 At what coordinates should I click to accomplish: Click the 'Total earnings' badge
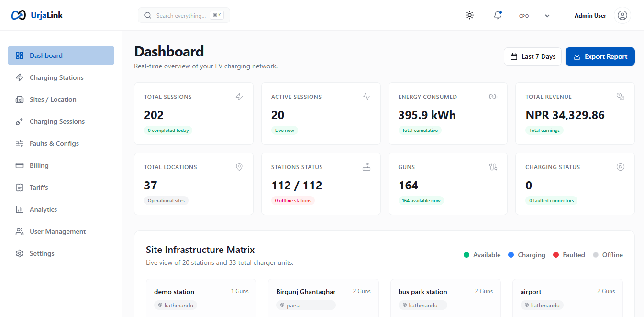[x=544, y=131]
